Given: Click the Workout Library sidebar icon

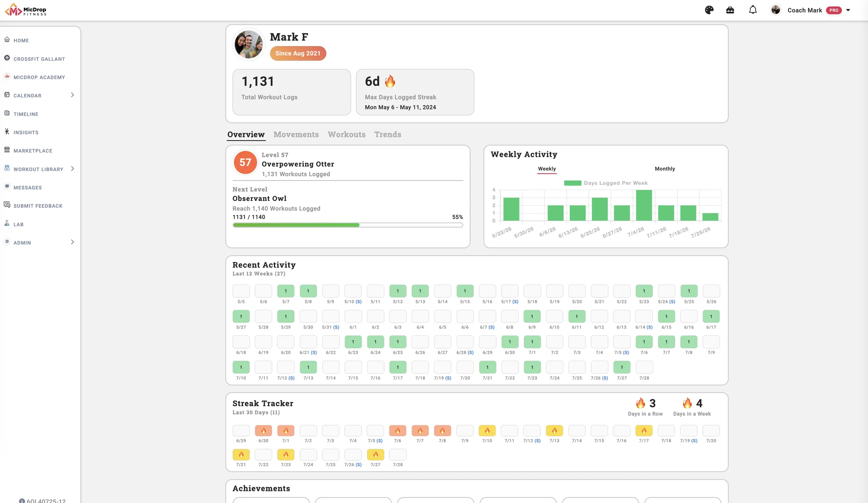Looking at the screenshot, I should point(7,168).
